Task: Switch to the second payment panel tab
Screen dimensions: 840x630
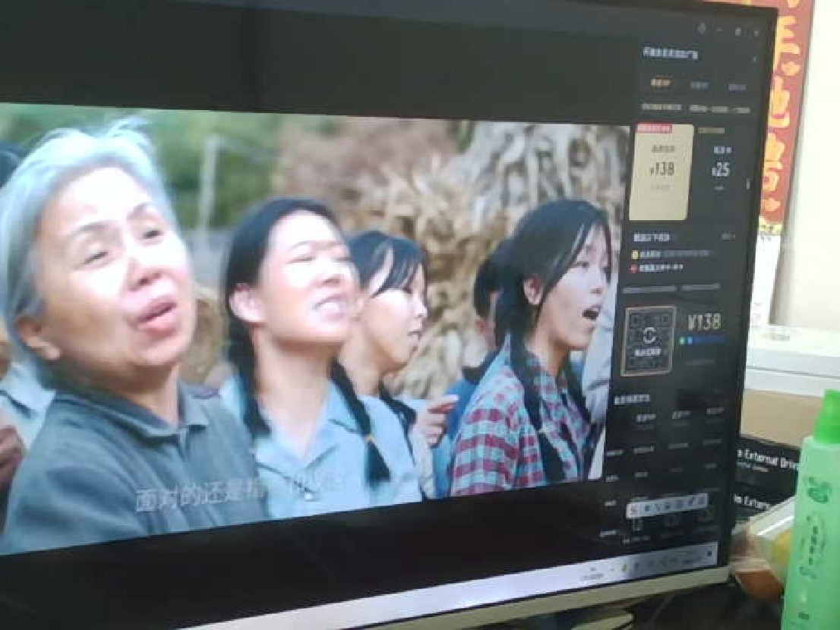Action: point(699,85)
